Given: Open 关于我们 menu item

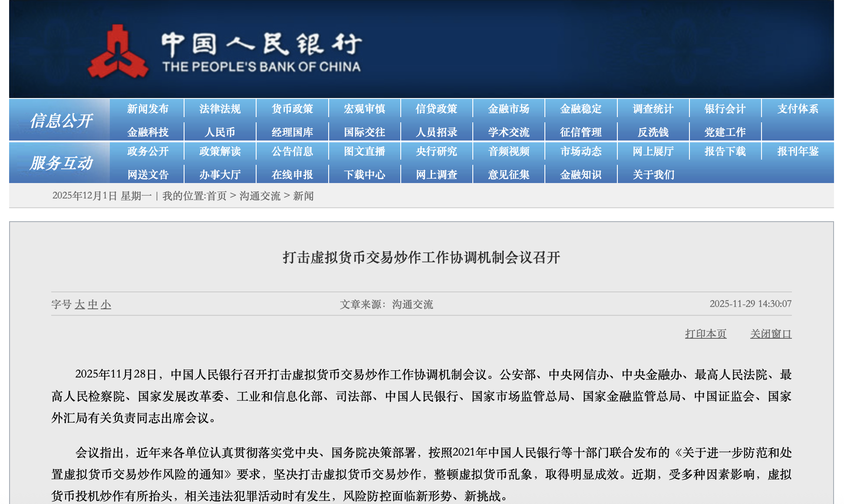Looking at the screenshot, I should tap(653, 175).
